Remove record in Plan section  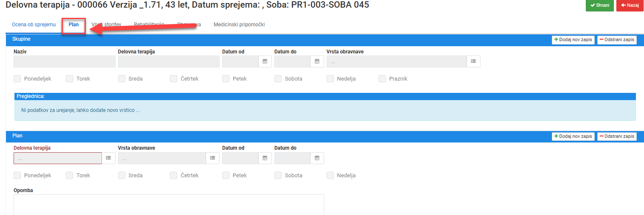(x=617, y=137)
